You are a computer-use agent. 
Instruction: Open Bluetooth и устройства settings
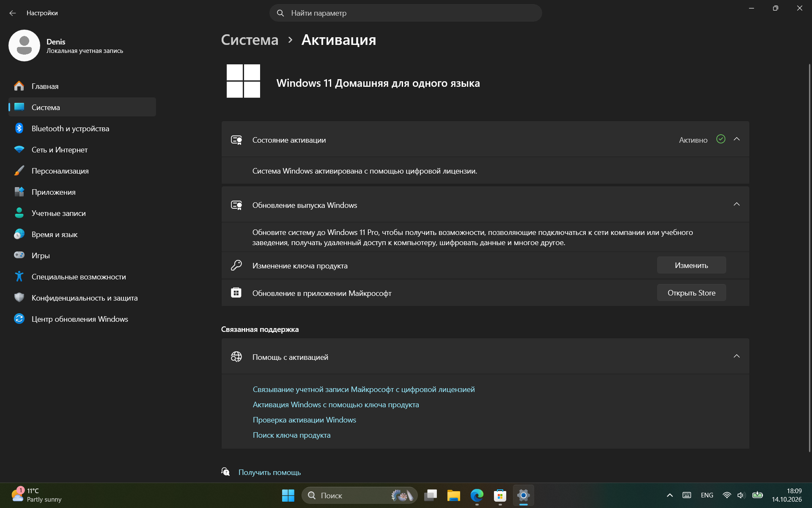(82, 128)
